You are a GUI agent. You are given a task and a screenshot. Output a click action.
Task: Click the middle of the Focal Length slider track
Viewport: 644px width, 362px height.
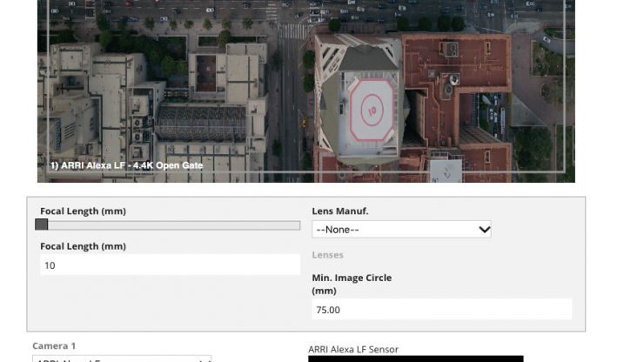click(x=170, y=225)
